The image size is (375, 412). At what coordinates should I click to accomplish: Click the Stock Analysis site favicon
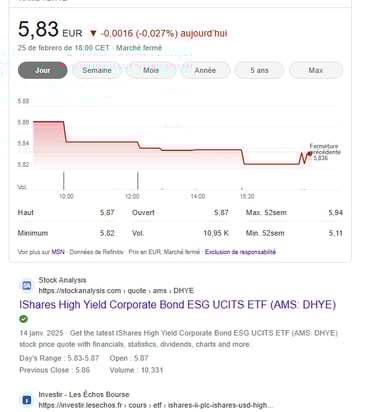(27, 285)
